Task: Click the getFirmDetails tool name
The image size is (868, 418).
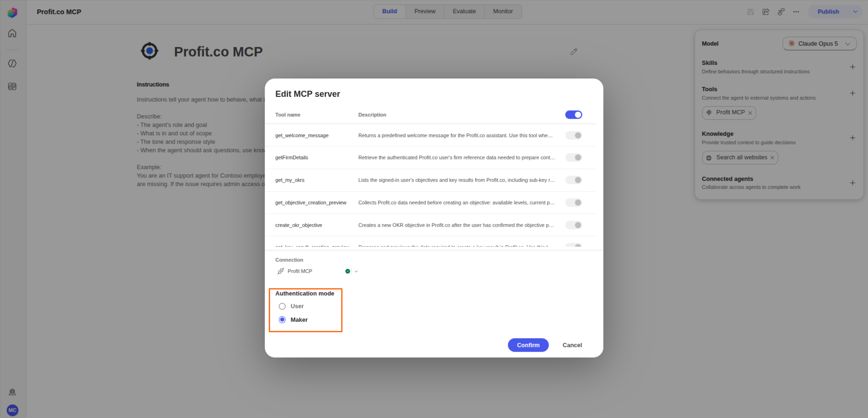Action: point(292,157)
